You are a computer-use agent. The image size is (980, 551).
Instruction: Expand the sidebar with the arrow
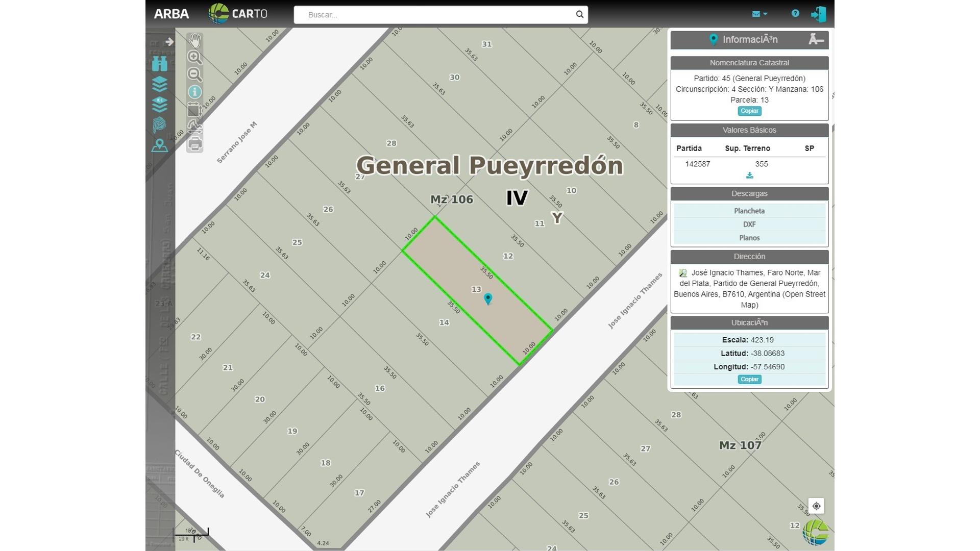tap(169, 41)
